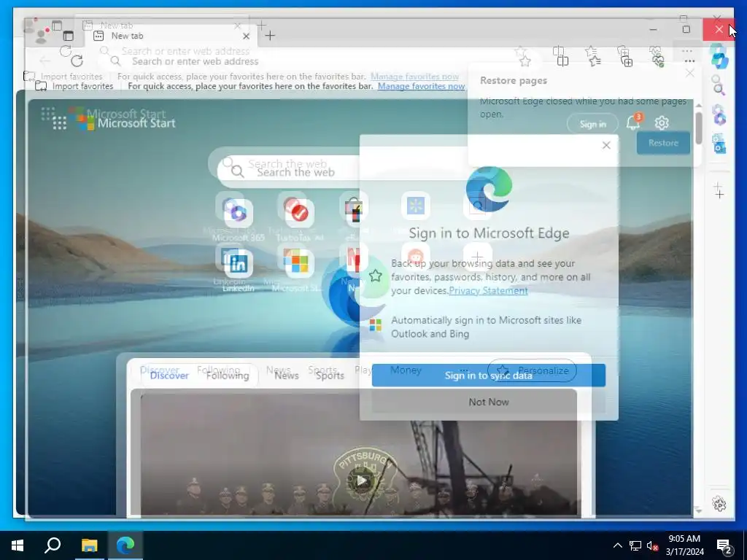Open the Edge profile icon
This screenshot has height=560, width=747.
(x=42, y=36)
